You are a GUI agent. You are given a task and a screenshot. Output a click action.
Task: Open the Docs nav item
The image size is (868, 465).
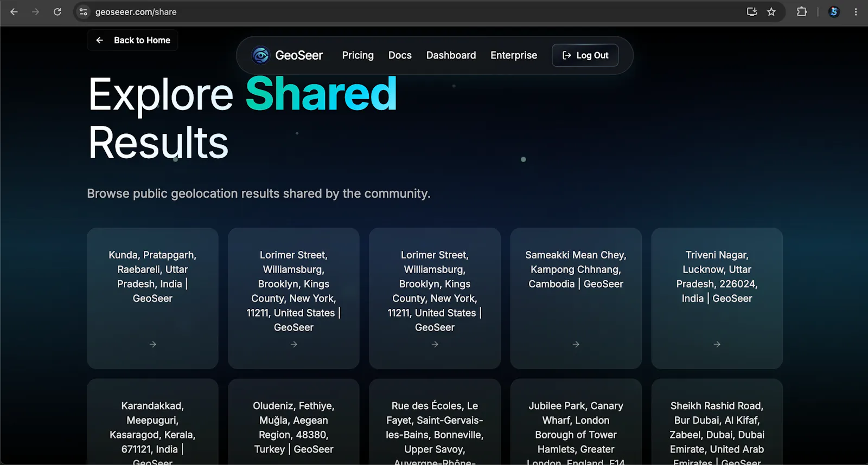pos(400,55)
